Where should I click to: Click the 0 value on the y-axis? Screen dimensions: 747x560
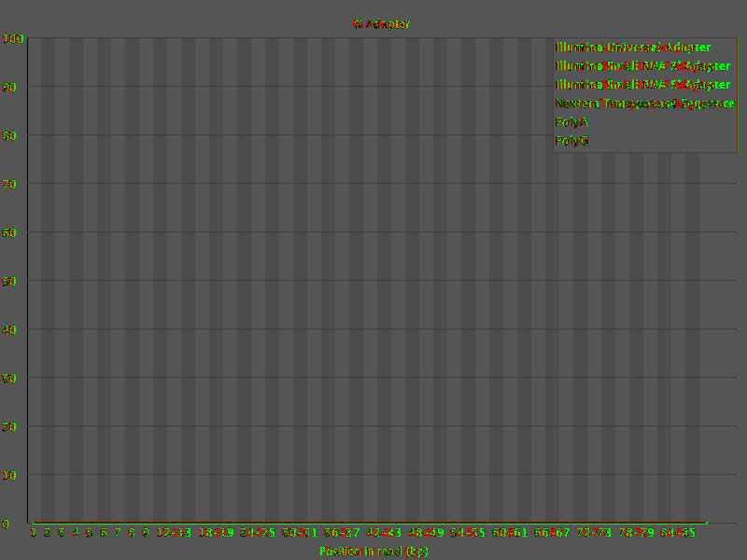tap(6, 525)
